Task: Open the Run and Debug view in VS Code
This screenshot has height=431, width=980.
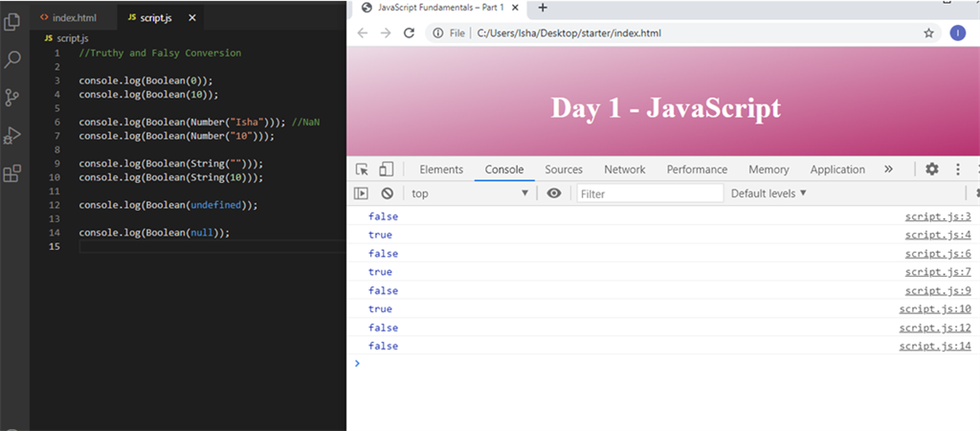Action: pyautogui.click(x=12, y=136)
